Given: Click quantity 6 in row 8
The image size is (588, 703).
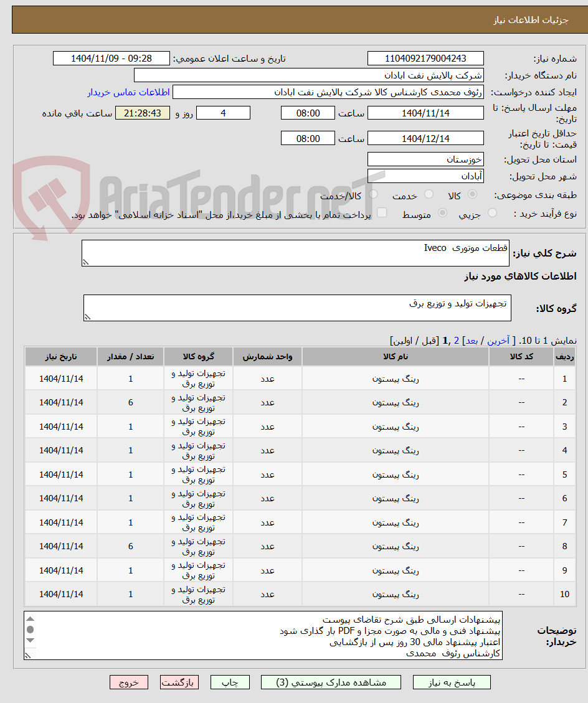Looking at the screenshot, I should coord(131,547).
